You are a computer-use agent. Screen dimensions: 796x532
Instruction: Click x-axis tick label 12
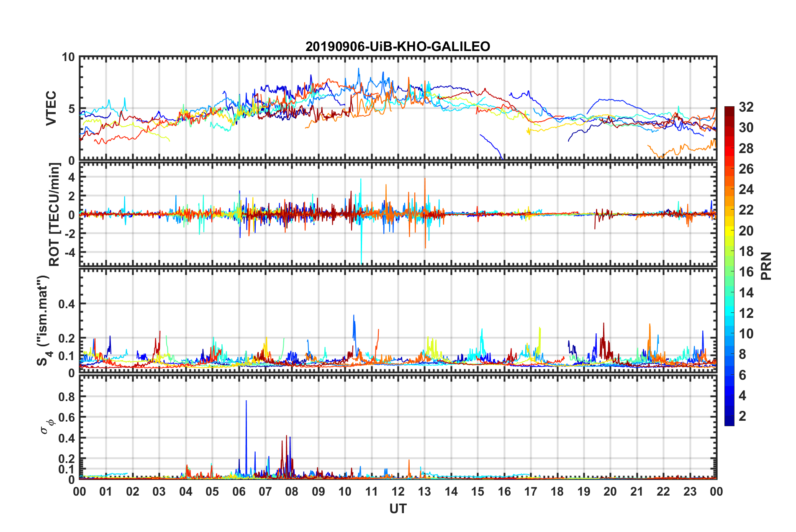point(398,491)
